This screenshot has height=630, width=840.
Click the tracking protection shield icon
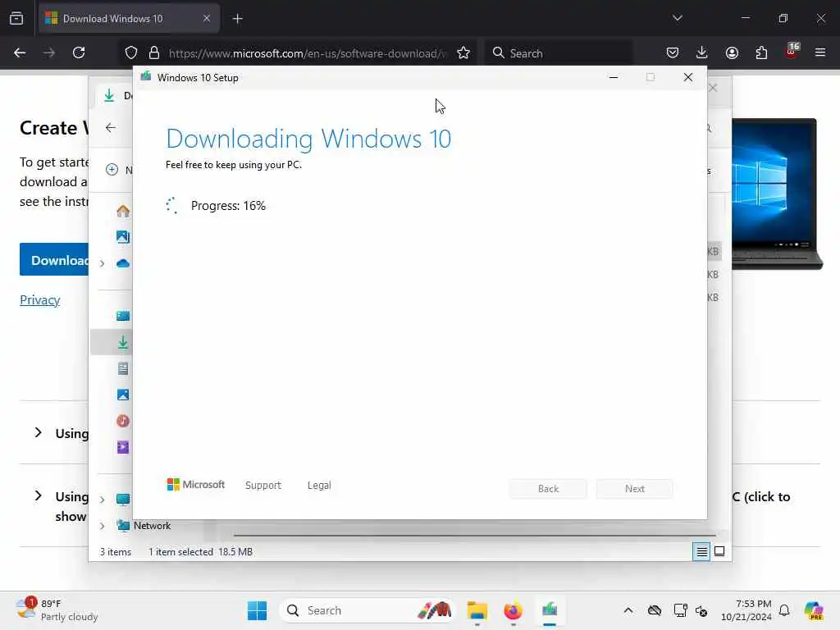click(131, 52)
